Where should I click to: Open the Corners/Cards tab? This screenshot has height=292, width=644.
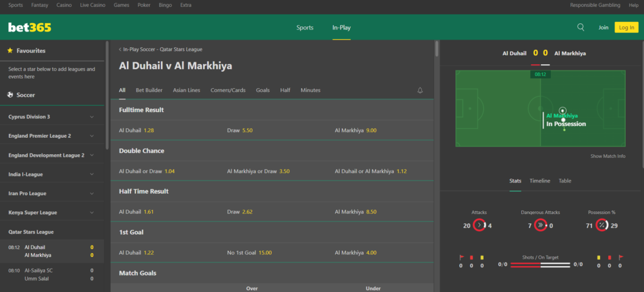coord(228,90)
